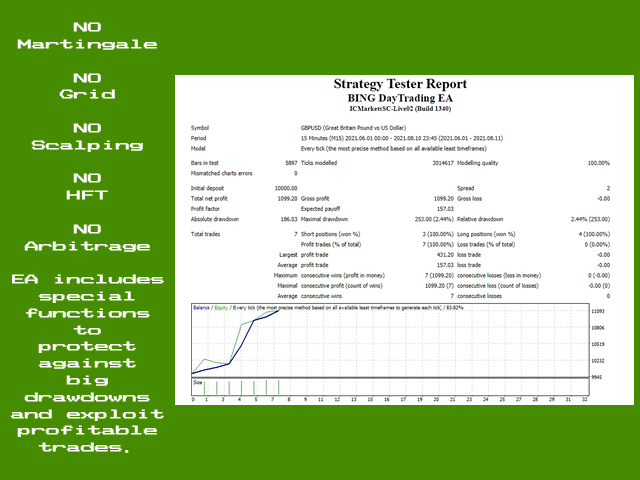The height and width of the screenshot is (480, 640).
Task: Click the 'Ticks modelled' value 3014617
Action: point(443,163)
